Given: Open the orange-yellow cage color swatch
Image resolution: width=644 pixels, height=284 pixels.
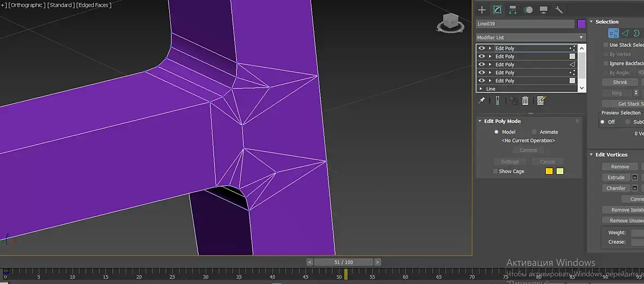Looking at the screenshot, I should coord(549,171).
